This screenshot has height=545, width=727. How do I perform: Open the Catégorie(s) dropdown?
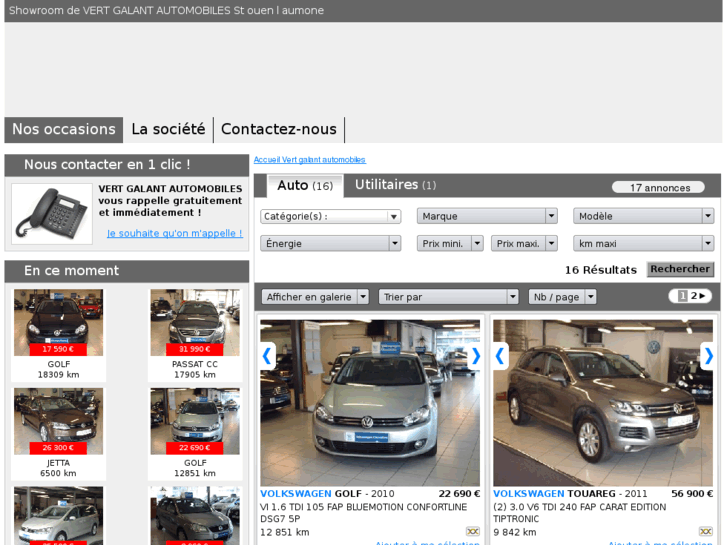(x=330, y=216)
